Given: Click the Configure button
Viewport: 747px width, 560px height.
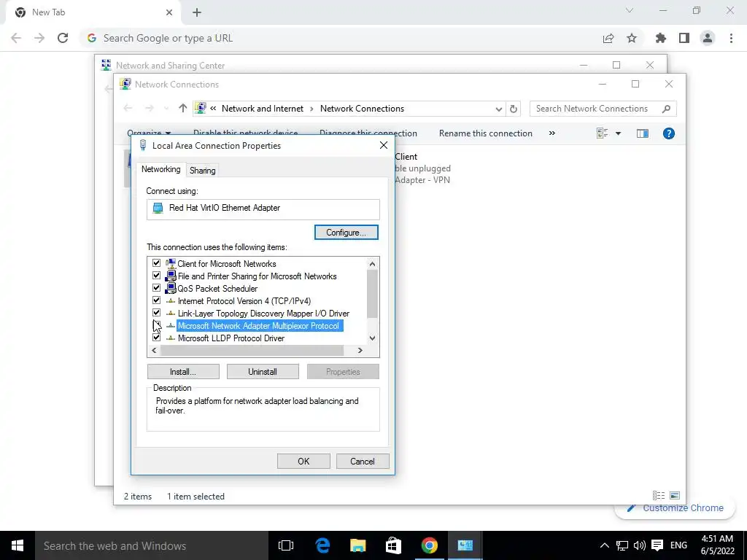Looking at the screenshot, I should (x=347, y=233).
